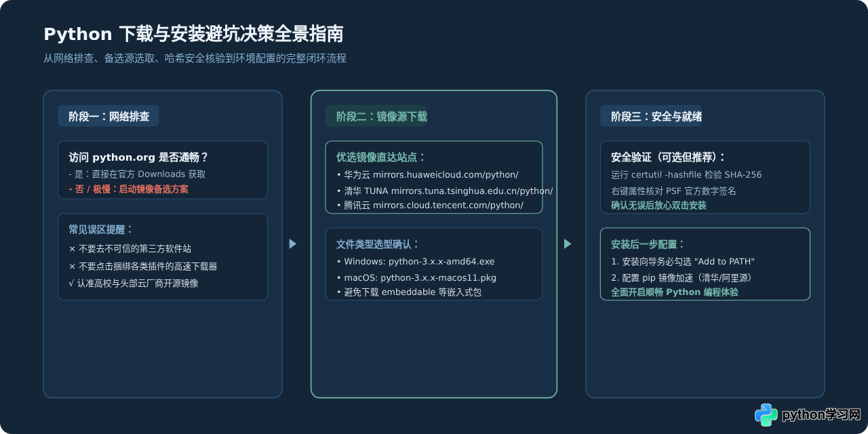Click the line 'Windows: python-3.x.x-amd64.exe'

(x=416, y=261)
